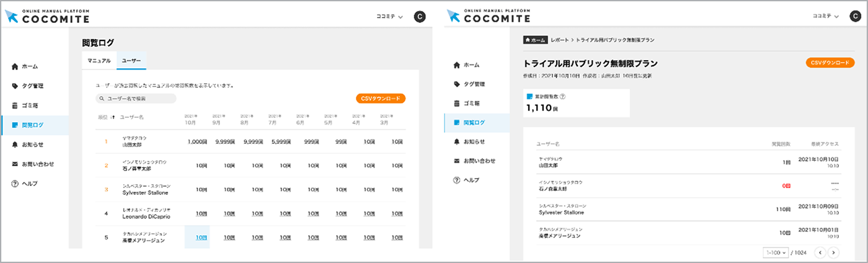Open the help icon beside 累計閲覧数
Viewport: 868px width, 263px height.
pyautogui.click(x=562, y=97)
